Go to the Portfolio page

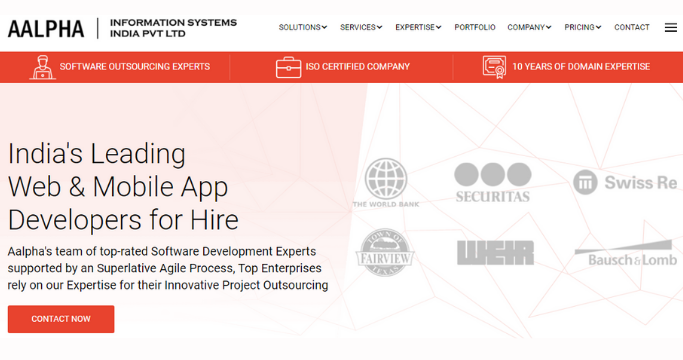tap(475, 27)
